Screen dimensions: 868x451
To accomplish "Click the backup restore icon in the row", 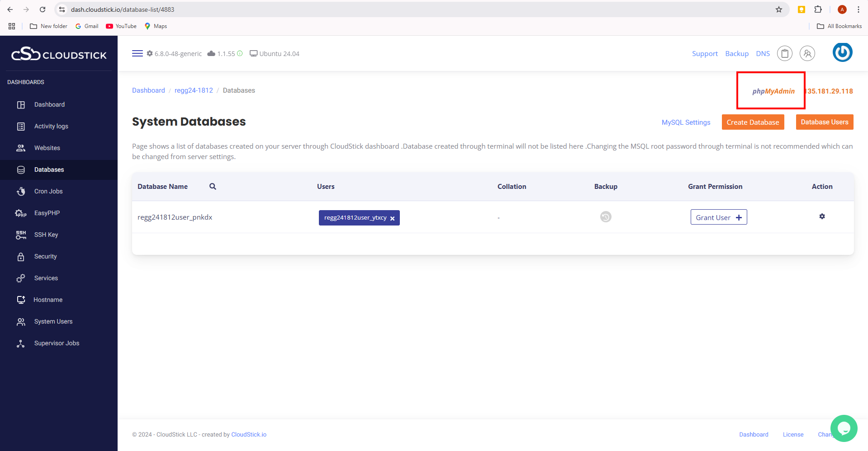I will click(605, 217).
